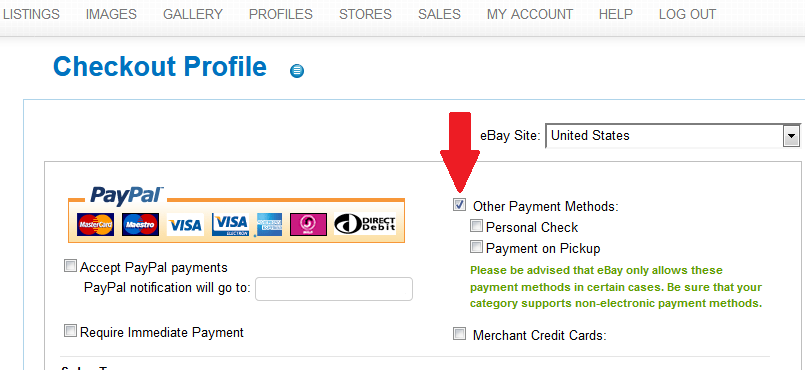Uncheck Other Payment Methods checkbox

pos(459,205)
